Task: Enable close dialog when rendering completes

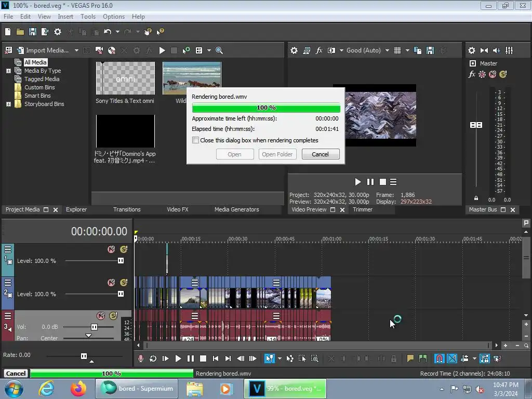Action: coord(196,140)
